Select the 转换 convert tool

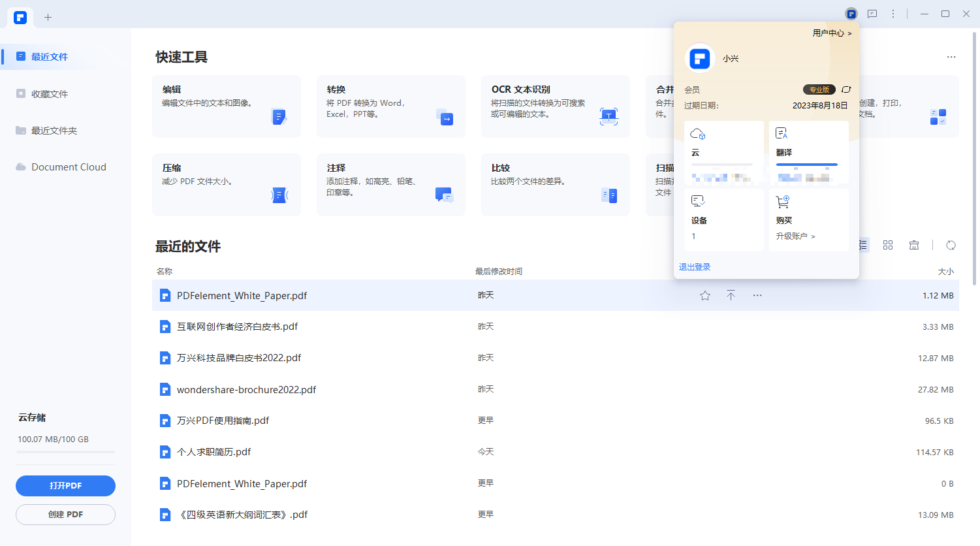click(390, 104)
